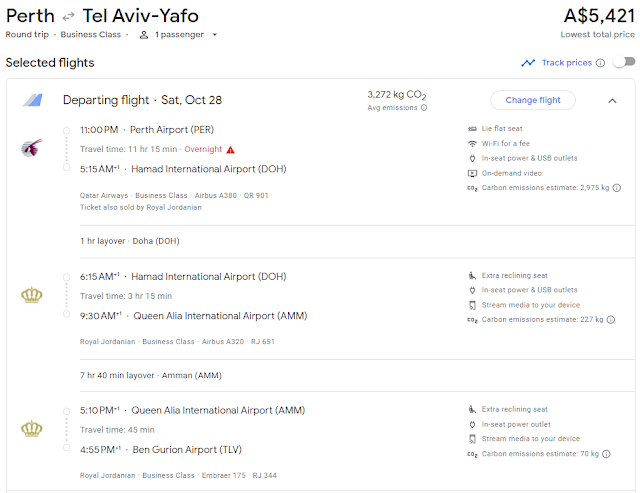Click info icon beside 2,975 kg estimate
Screen dimensions: 640x493
tap(616, 187)
